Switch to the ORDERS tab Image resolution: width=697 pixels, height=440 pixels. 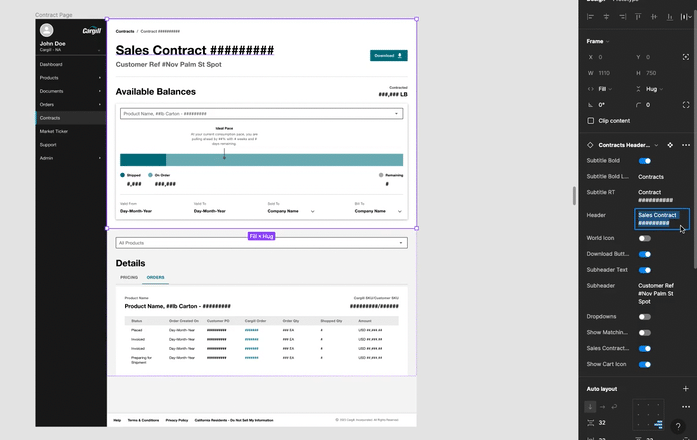pyautogui.click(x=156, y=277)
